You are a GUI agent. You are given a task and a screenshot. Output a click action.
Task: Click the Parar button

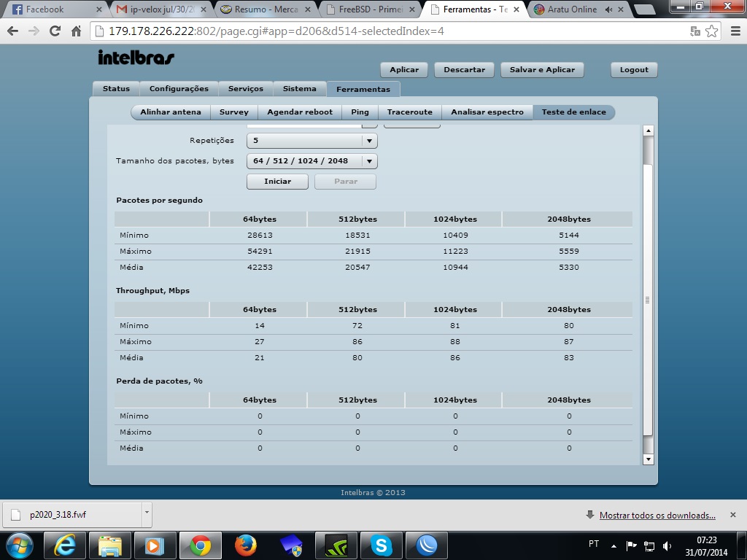coord(345,182)
